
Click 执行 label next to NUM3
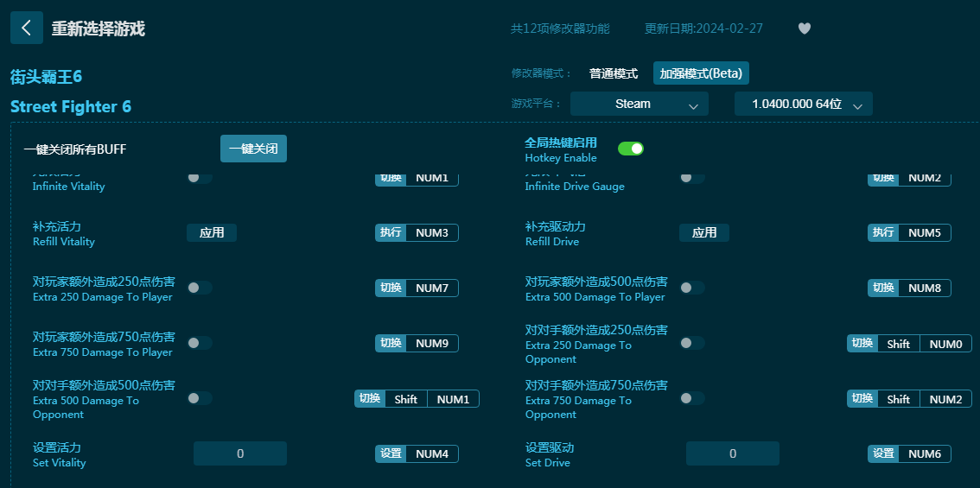pos(391,233)
